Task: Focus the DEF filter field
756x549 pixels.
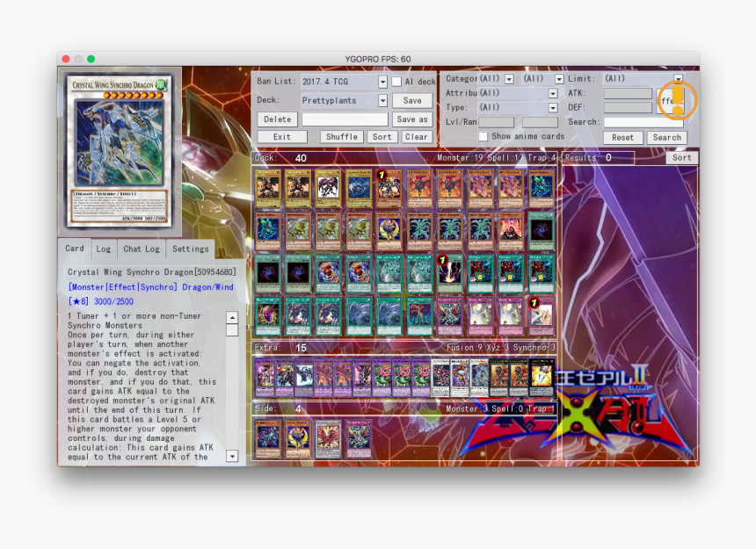Action: pyautogui.click(x=628, y=107)
